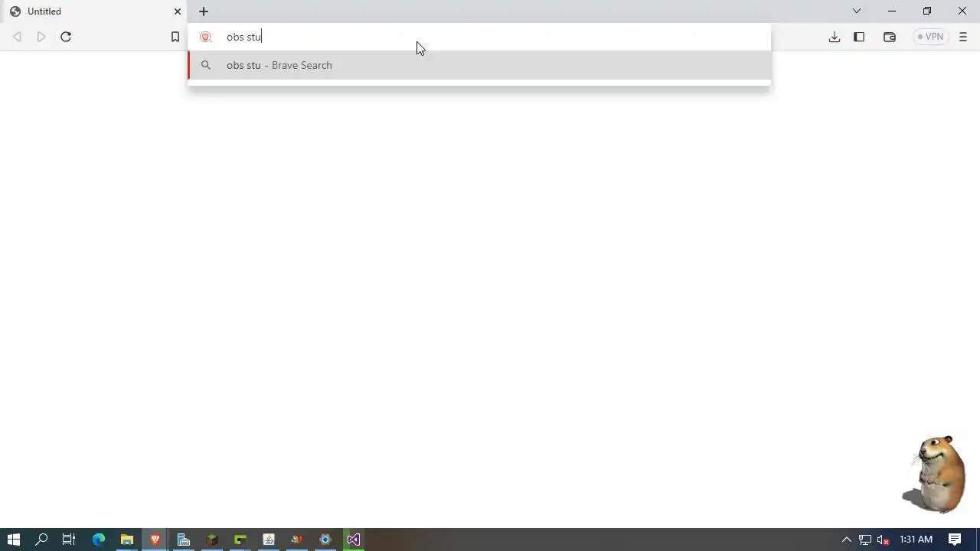This screenshot has height=551, width=980.
Task: Open the Brave main menu
Action: coord(963,37)
